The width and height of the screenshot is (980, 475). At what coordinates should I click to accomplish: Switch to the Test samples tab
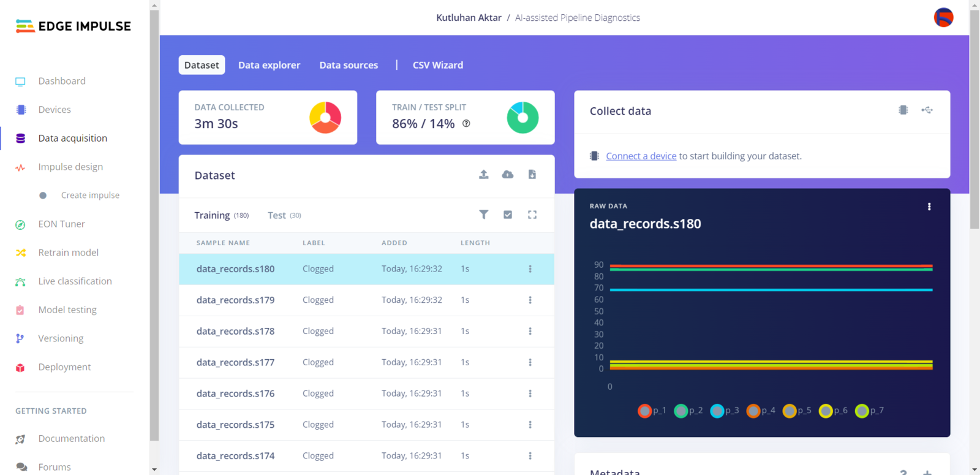(284, 215)
